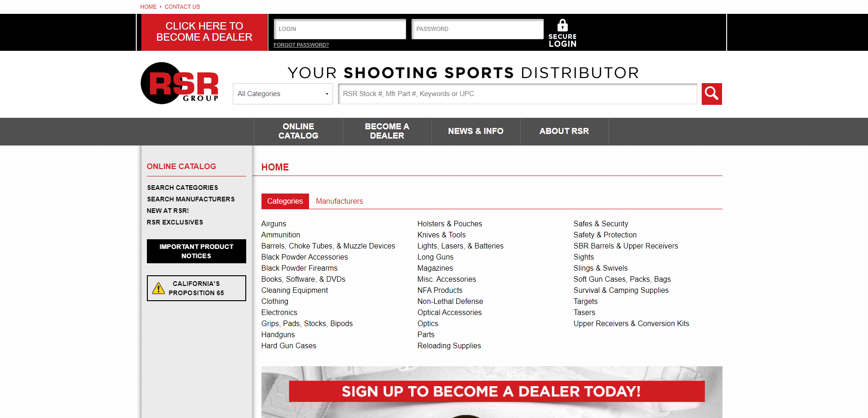Open the Become a Dealer nav menu
Image resolution: width=868 pixels, height=418 pixels.
point(387,131)
